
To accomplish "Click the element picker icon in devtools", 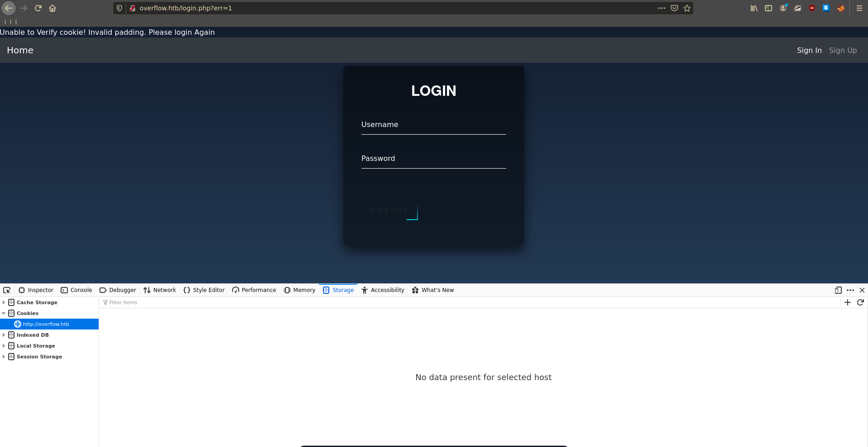I will pyautogui.click(x=7, y=290).
